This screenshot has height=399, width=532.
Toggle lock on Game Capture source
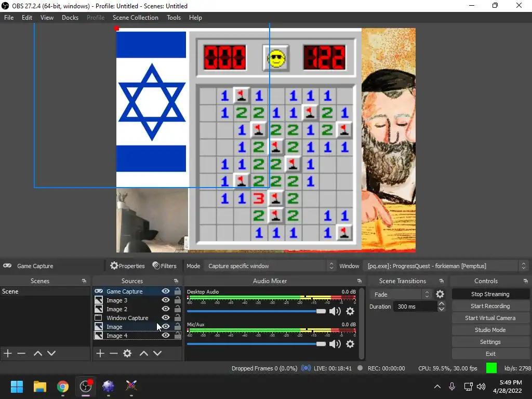(x=178, y=291)
